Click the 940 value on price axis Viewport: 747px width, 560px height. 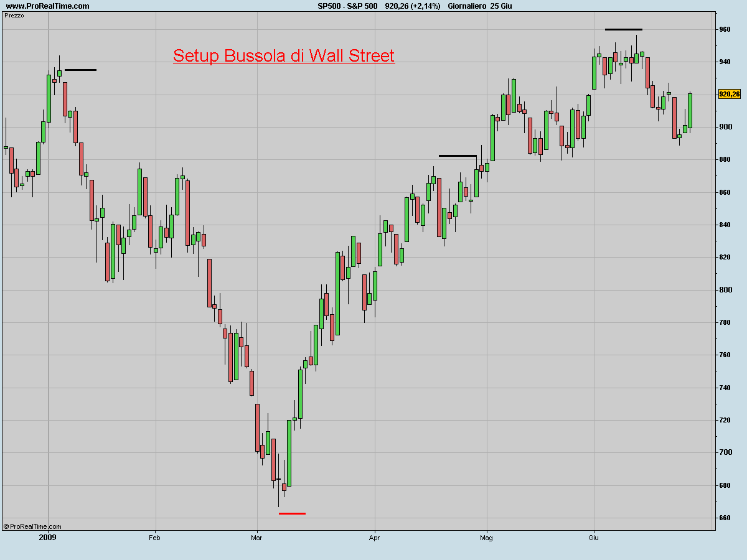tap(725, 62)
